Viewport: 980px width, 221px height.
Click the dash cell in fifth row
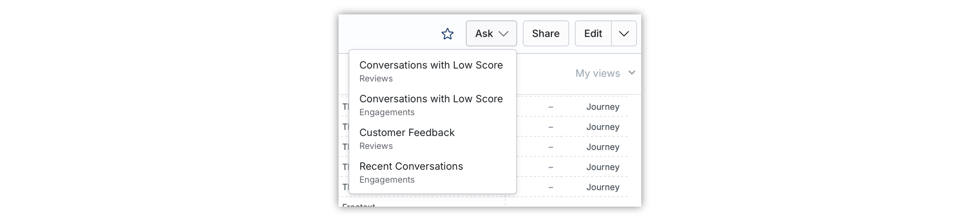coord(550,188)
